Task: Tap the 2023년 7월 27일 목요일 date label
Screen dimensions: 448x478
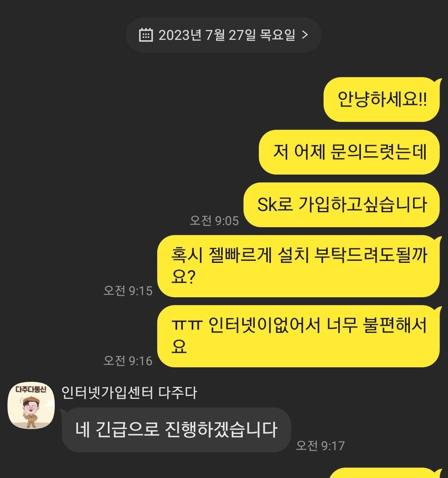Action: pos(227,35)
